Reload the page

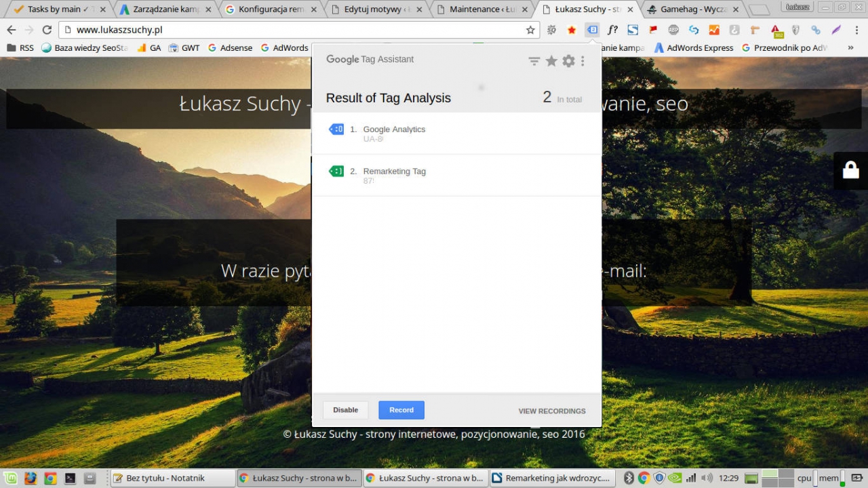[x=47, y=30]
